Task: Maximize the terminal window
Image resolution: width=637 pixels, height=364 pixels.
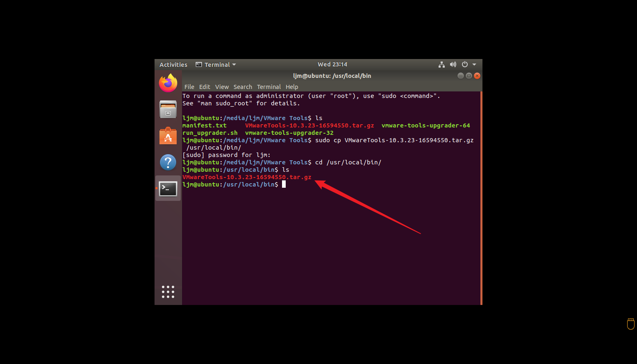Action: [x=469, y=76]
